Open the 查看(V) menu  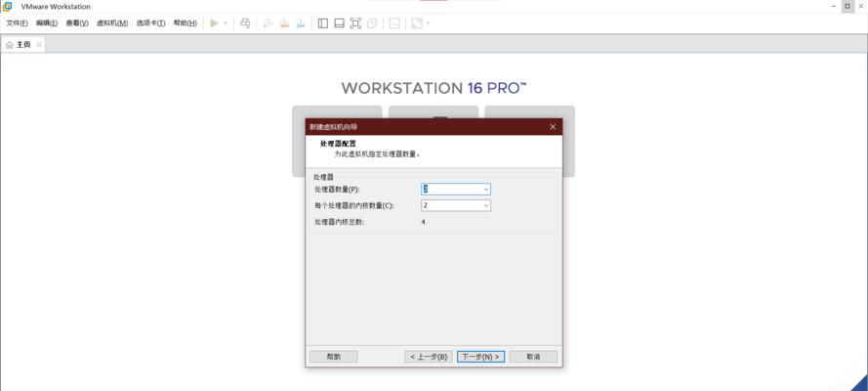coord(77,23)
